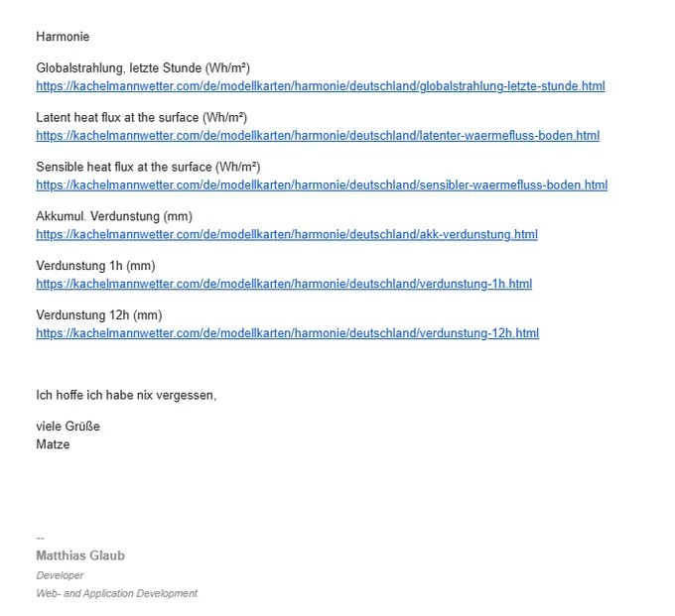Screen dimensions: 675x616
Task: Click the 'Latent heat flux at the surface' label
Action: pos(117,117)
